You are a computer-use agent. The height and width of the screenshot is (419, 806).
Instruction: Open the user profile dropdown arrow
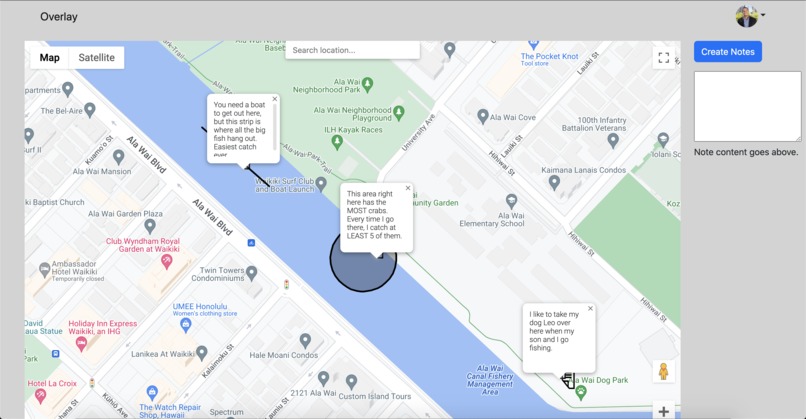point(763,15)
